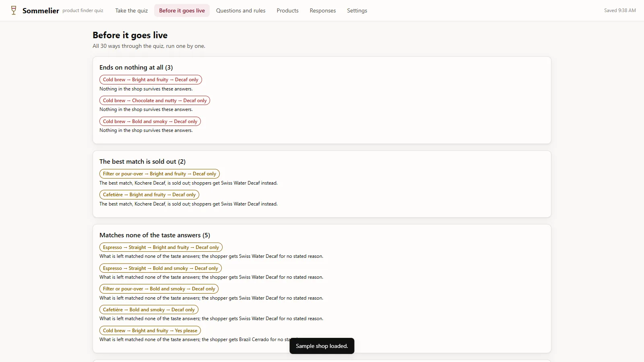Image resolution: width=644 pixels, height=362 pixels.
Task: Open Filter or pour-over → Bold and smoky path
Action: coord(159,289)
